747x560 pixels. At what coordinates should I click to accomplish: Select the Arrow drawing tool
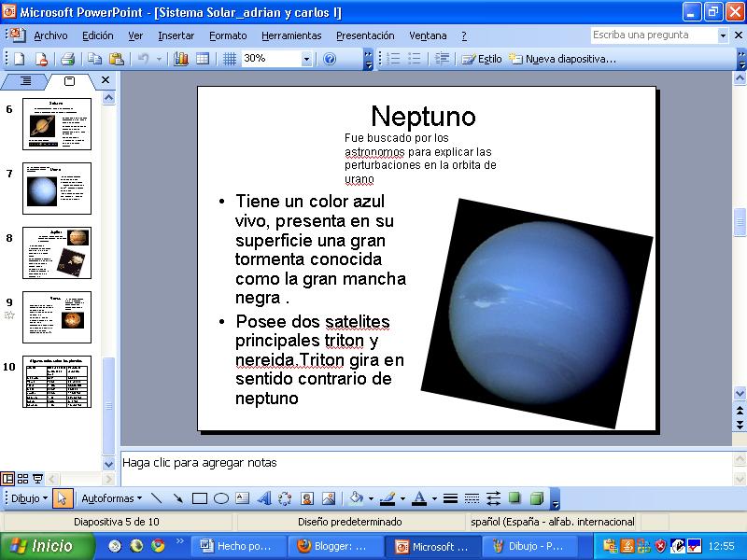click(177, 498)
